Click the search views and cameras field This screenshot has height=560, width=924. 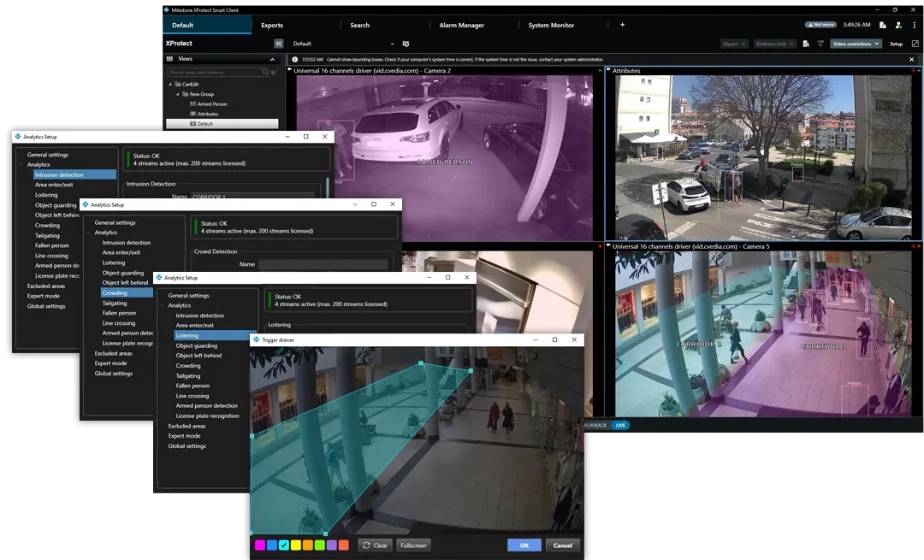214,72
